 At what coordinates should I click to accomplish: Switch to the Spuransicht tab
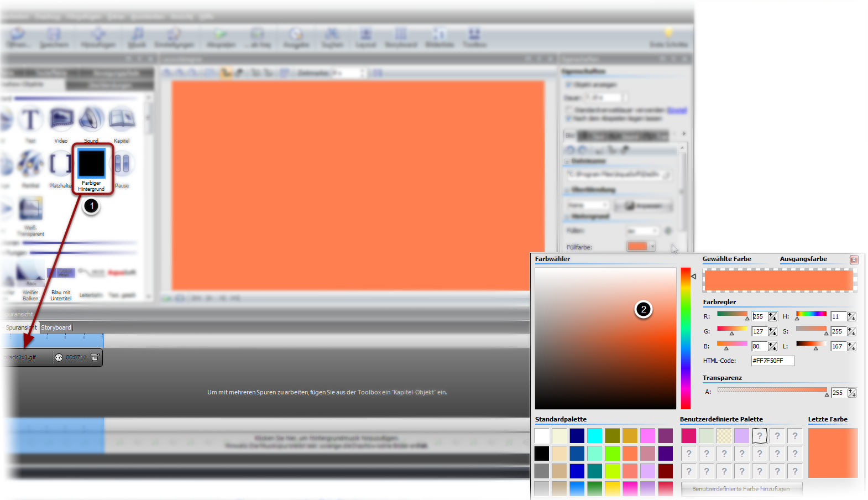tap(20, 327)
